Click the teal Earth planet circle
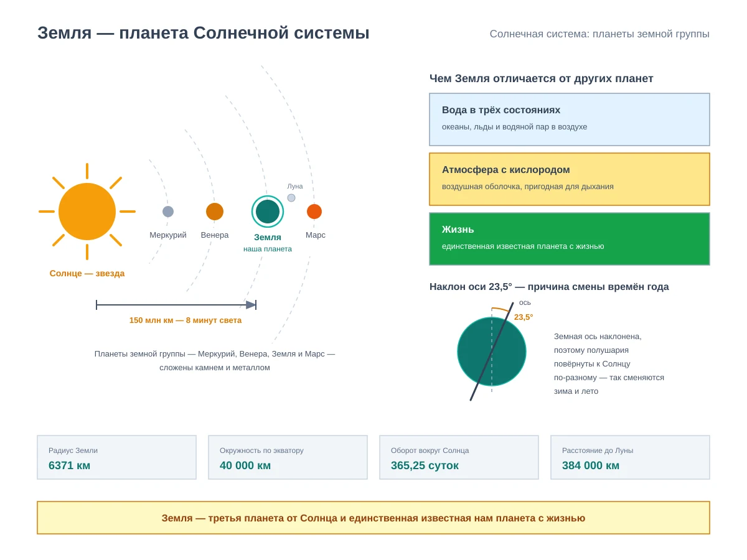This screenshot has height=560, width=747. [x=268, y=212]
